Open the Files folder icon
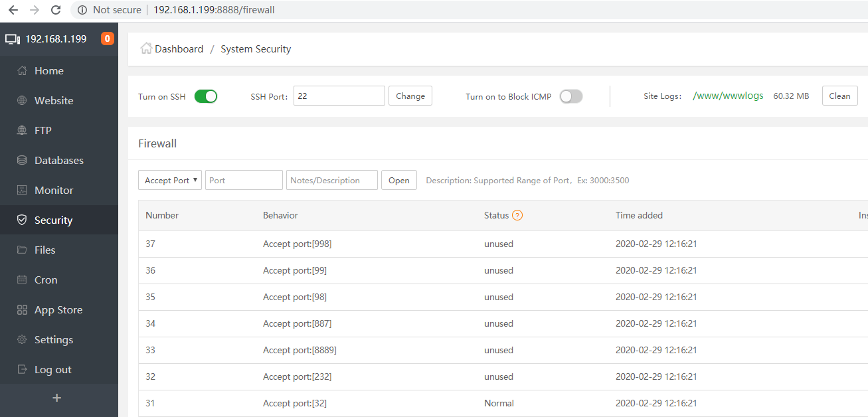 click(22, 250)
